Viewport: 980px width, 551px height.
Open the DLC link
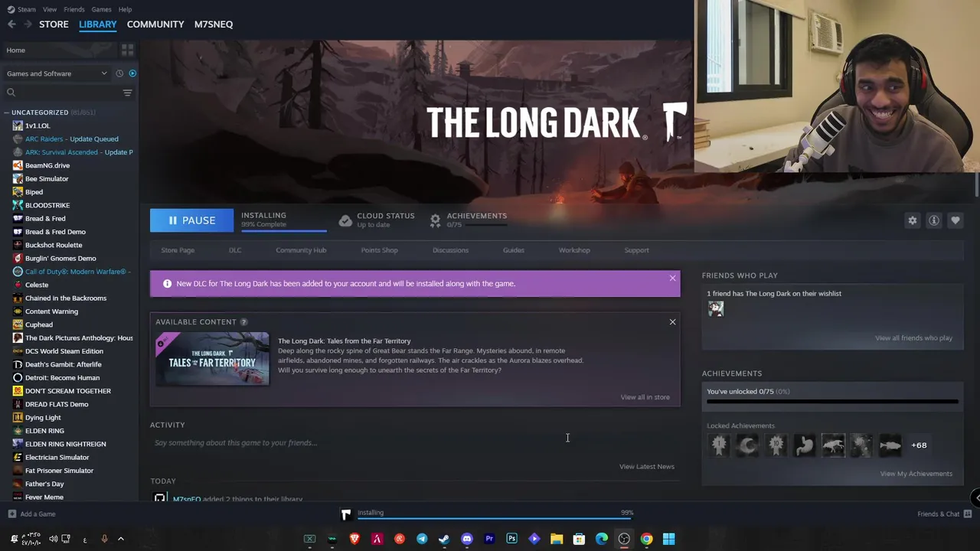pyautogui.click(x=235, y=250)
